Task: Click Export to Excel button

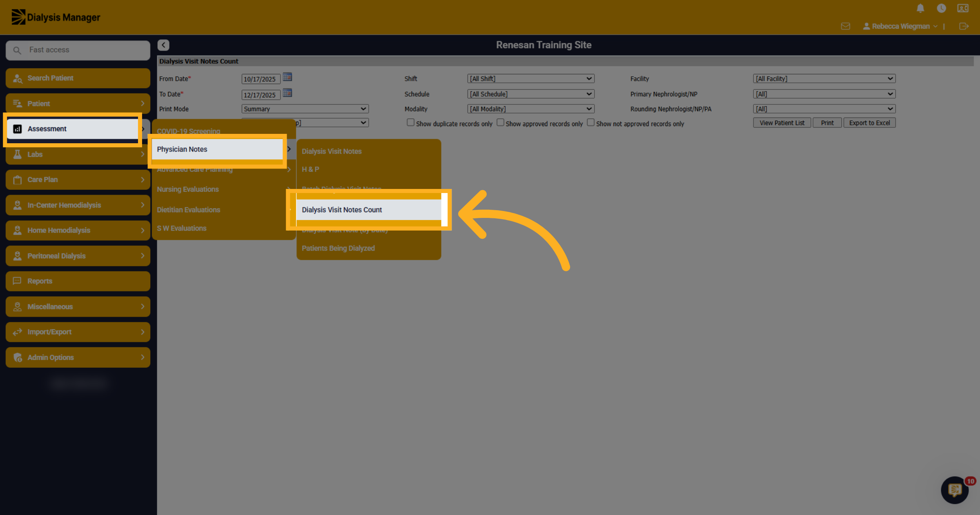Action: click(x=869, y=123)
